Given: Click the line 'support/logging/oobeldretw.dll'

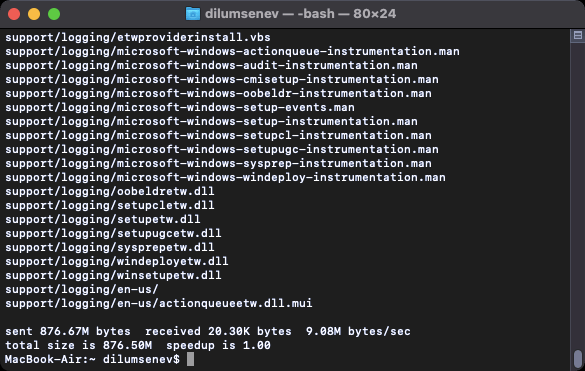Looking at the screenshot, I should click(x=110, y=191).
